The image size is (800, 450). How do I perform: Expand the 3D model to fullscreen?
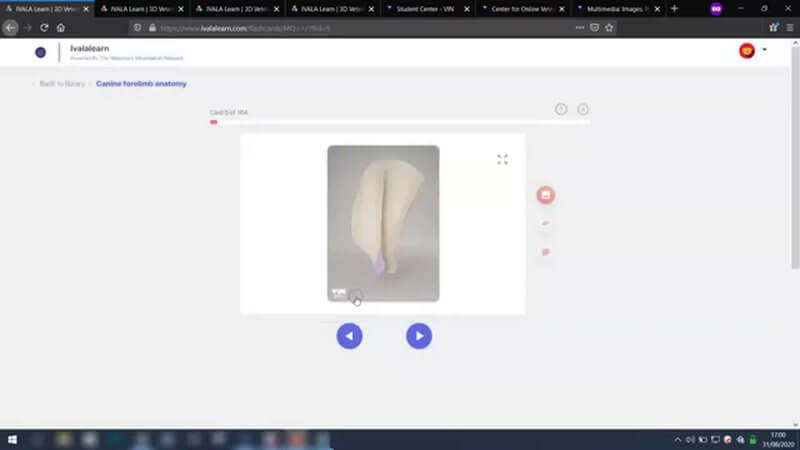pos(503,160)
